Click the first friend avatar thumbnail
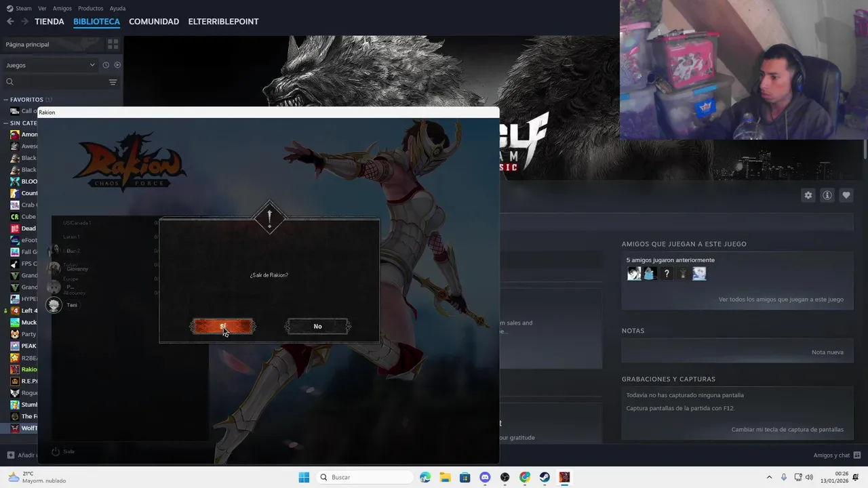This screenshot has width=868, height=488. tap(634, 274)
